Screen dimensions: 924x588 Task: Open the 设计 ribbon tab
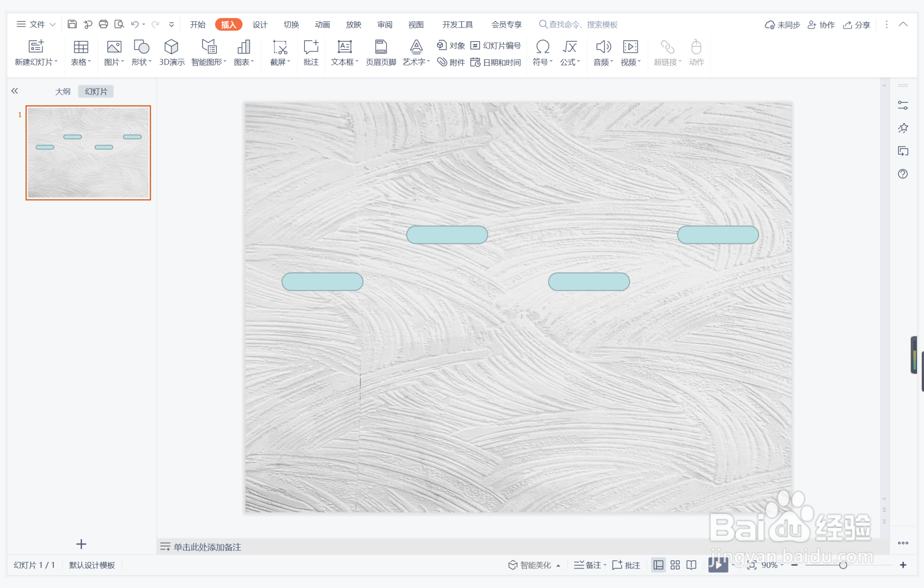[x=259, y=25]
